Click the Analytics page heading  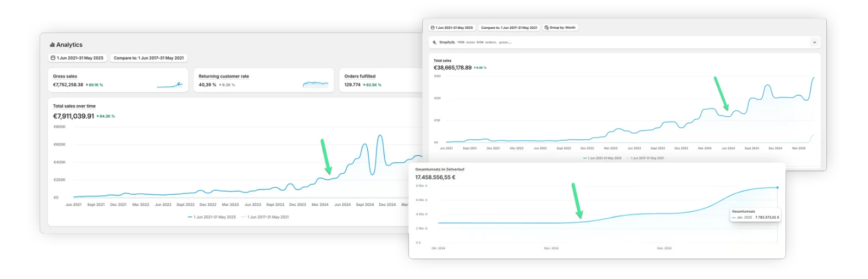[69, 45]
